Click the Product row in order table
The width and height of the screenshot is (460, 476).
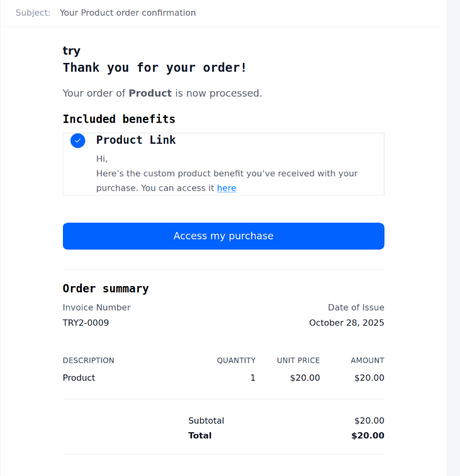(79, 378)
